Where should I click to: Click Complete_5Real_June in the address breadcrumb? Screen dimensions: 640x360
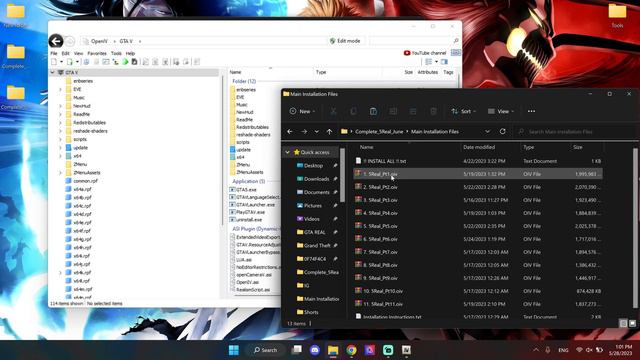(x=379, y=131)
